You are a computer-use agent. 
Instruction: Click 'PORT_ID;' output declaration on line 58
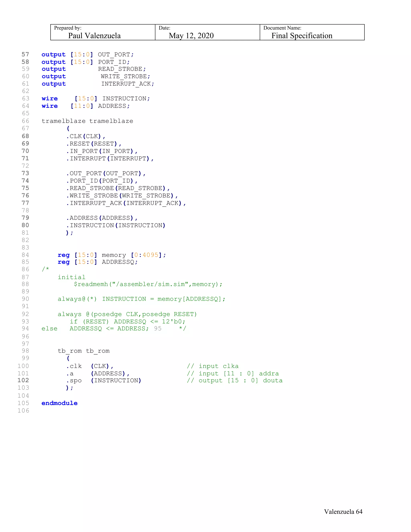click(114, 62)
